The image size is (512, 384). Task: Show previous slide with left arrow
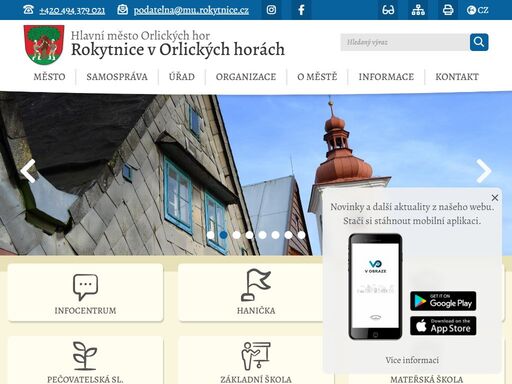click(28, 171)
